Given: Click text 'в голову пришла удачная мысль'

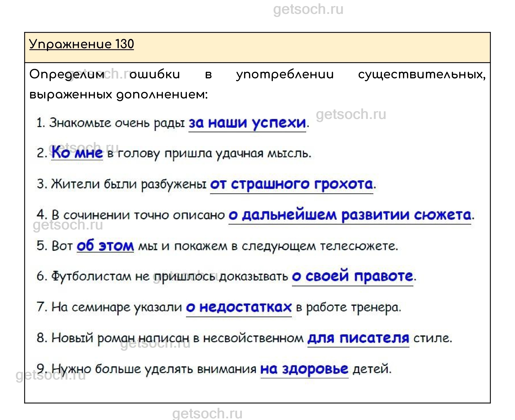Looking at the screenshot, I should 209,153.
